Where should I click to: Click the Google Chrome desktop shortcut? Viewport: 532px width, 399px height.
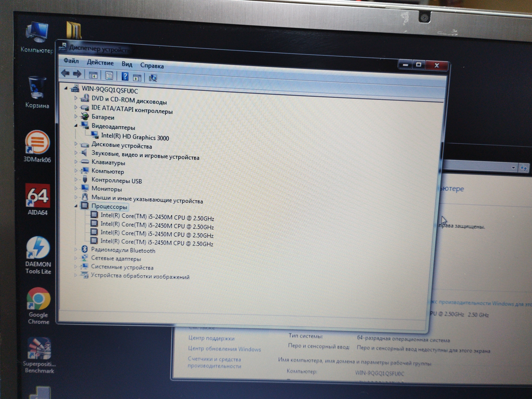pos(39,306)
